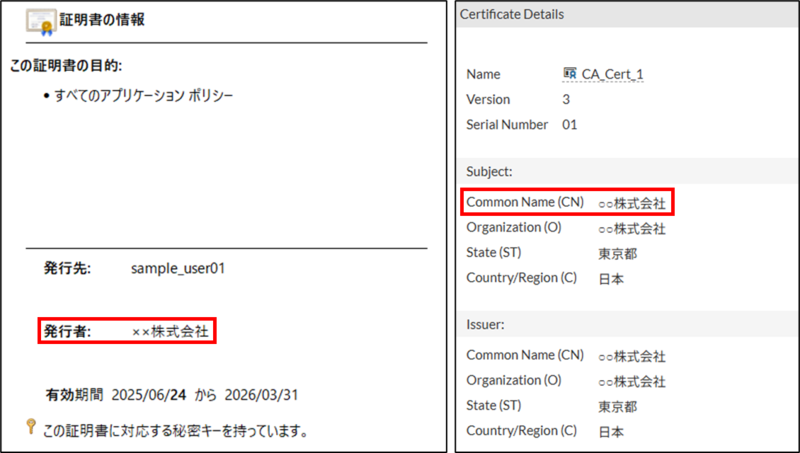Click State (ST) label under Issuer
The width and height of the screenshot is (800, 453).
coord(494,406)
